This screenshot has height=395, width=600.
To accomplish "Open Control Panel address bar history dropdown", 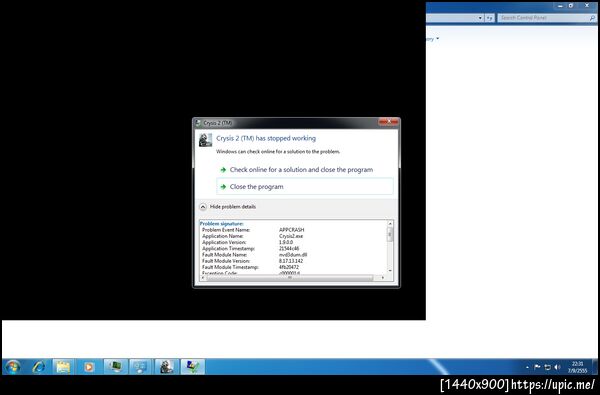I will tap(480, 18).
